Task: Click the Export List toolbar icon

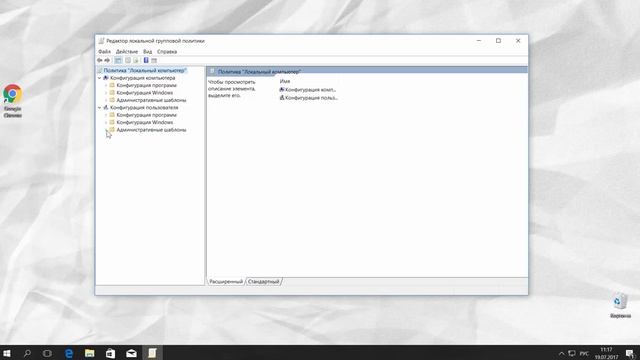Action: pos(136,60)
